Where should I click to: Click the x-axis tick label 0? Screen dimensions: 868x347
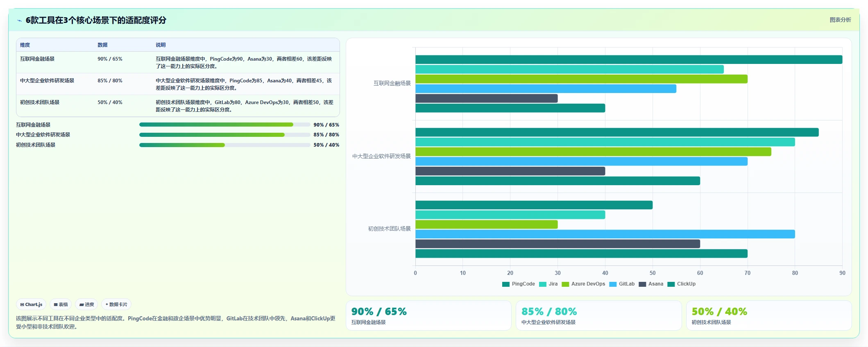pyautogui.click(x=415, y=273)
